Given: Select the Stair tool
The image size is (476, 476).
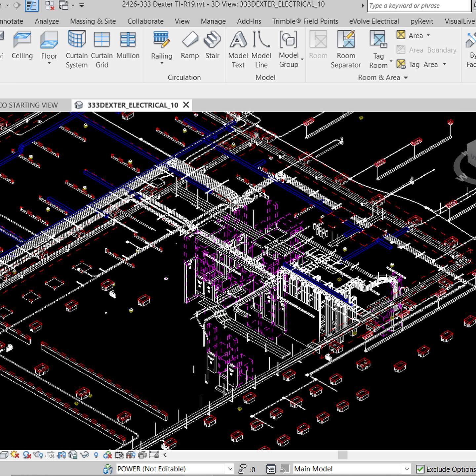Looking at the screenshot, I should (212, 45).
